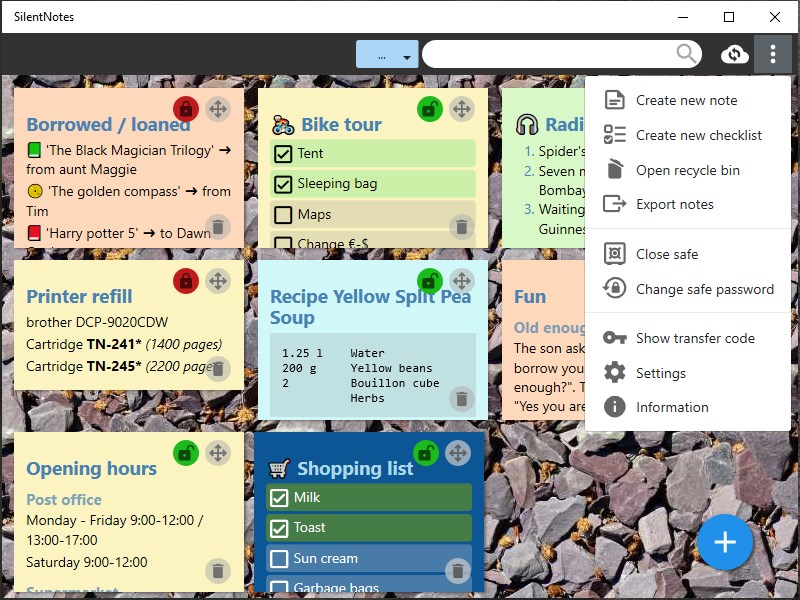Image resolution: width=800 pixels, height=600 pixels.
Task: Uncheck Milk in the Shopping list
Action: pyautogui.click(x=279, y=497)
